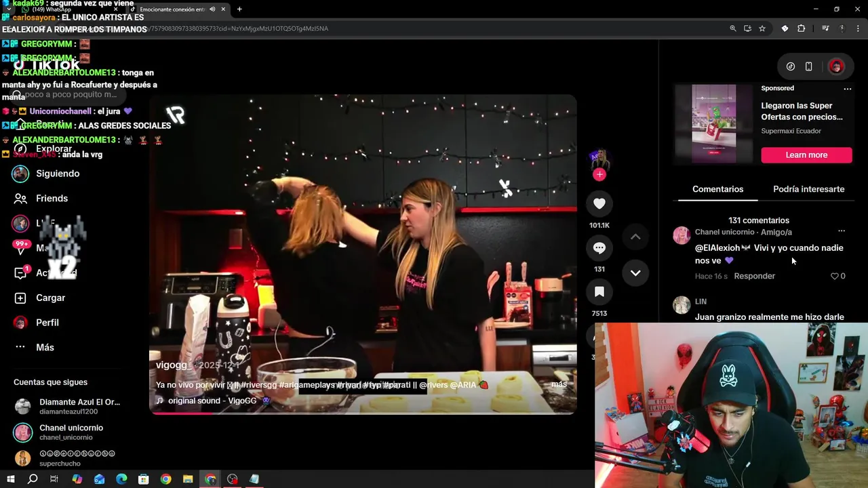This screenshot has width=868, height=488.
Task: Bookmark the page with star icon
Action: (x=762, y=28)
